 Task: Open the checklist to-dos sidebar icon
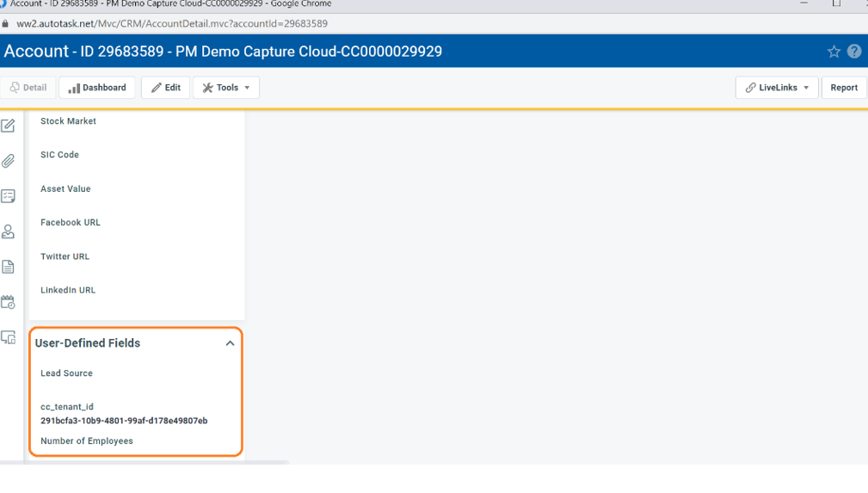9,196
